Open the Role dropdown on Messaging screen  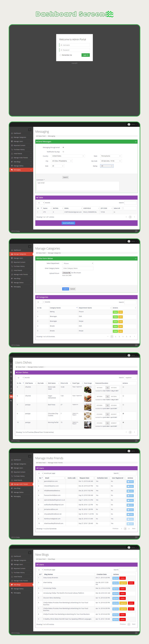click(x=58, y=166)
